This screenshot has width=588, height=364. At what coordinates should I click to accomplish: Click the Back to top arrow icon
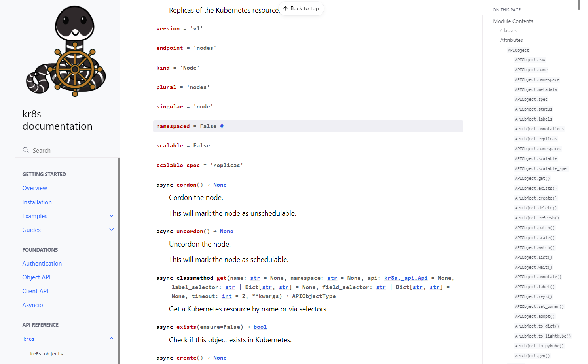pos(285,8)
